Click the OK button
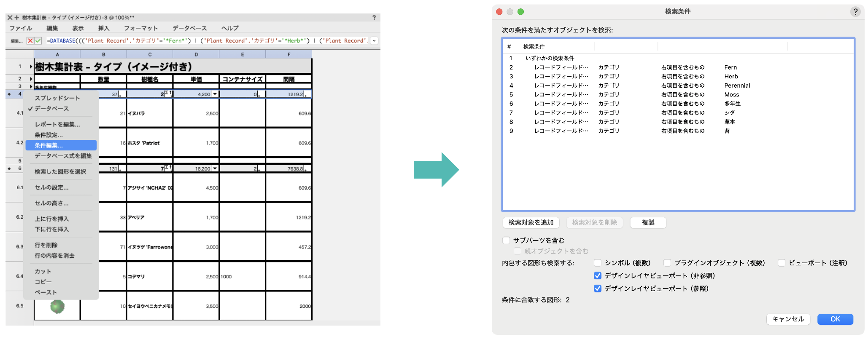This screenshot has height=342, width=868. pos(835,319)
